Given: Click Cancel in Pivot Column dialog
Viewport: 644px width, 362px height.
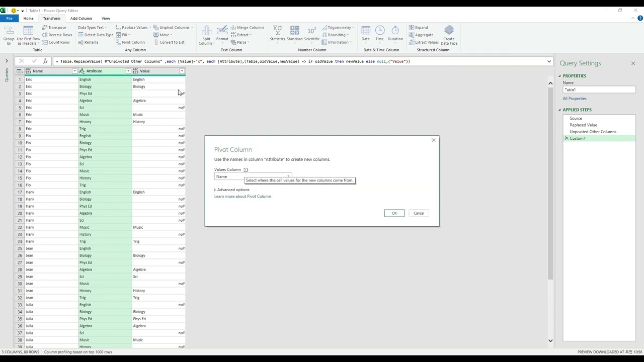Looking at the screenshot, I should (419, 213).
